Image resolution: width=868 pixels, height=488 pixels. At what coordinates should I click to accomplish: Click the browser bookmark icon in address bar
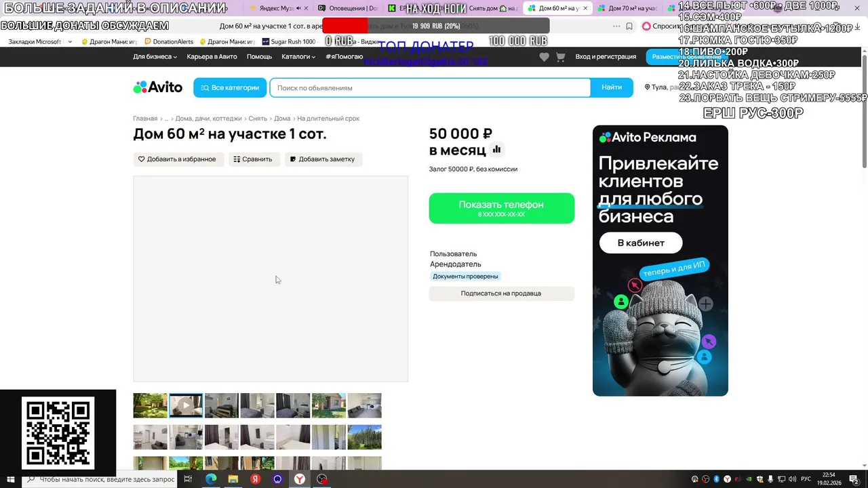[x=629, y=26]
